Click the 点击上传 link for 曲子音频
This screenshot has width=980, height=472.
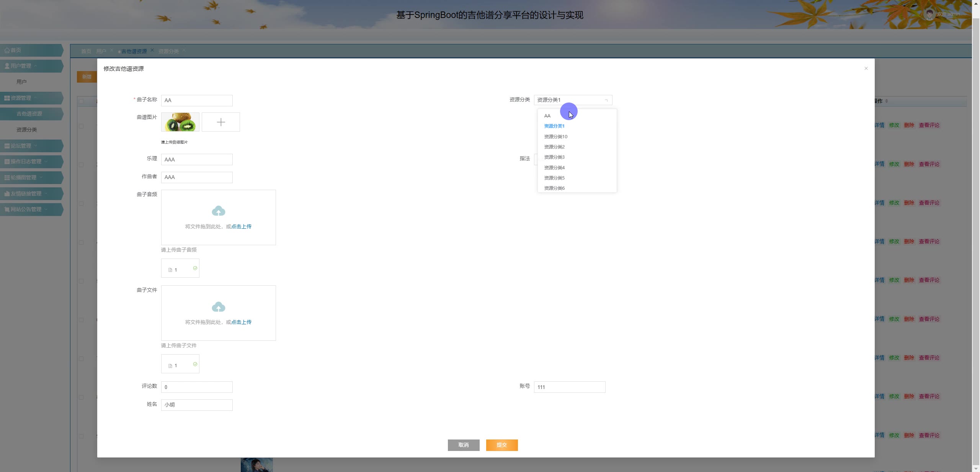pos(241,226)
